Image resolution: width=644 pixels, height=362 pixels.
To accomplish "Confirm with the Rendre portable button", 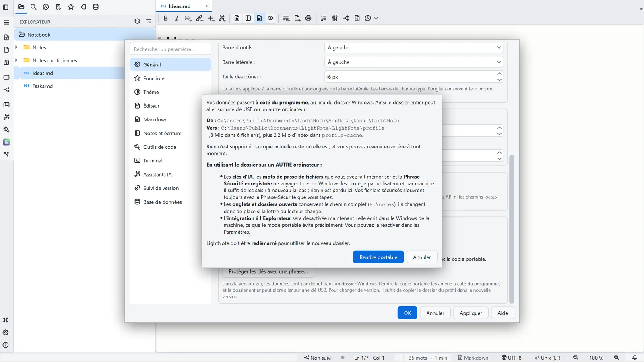I will (378, 257).
